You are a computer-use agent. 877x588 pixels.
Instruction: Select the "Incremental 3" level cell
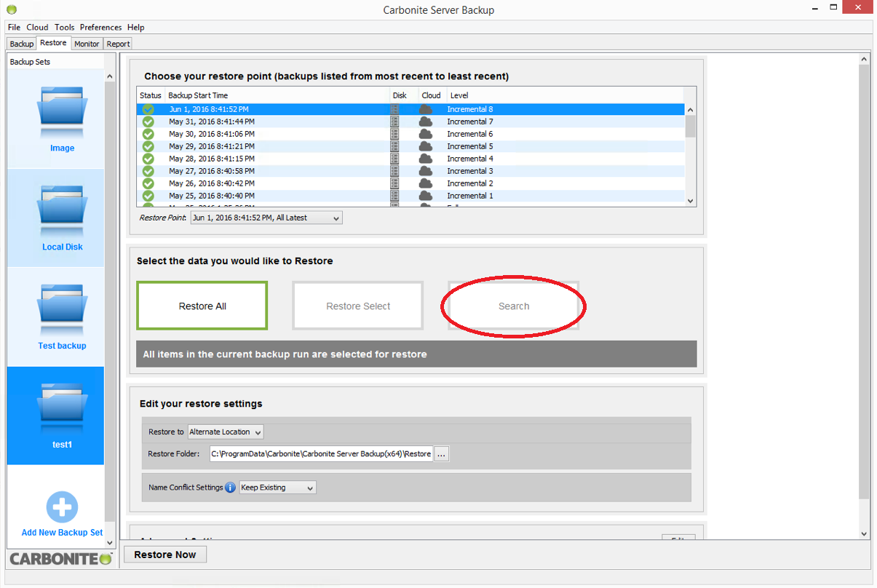click(x=470, y=171)
